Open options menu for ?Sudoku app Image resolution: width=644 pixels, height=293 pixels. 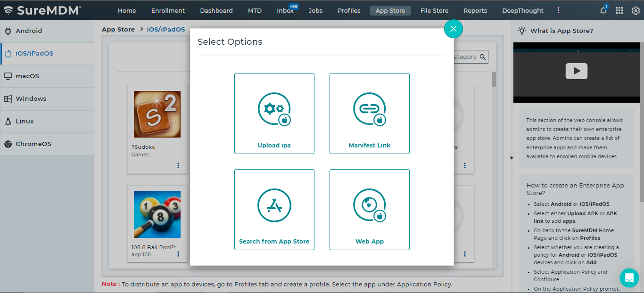point(178,165)
